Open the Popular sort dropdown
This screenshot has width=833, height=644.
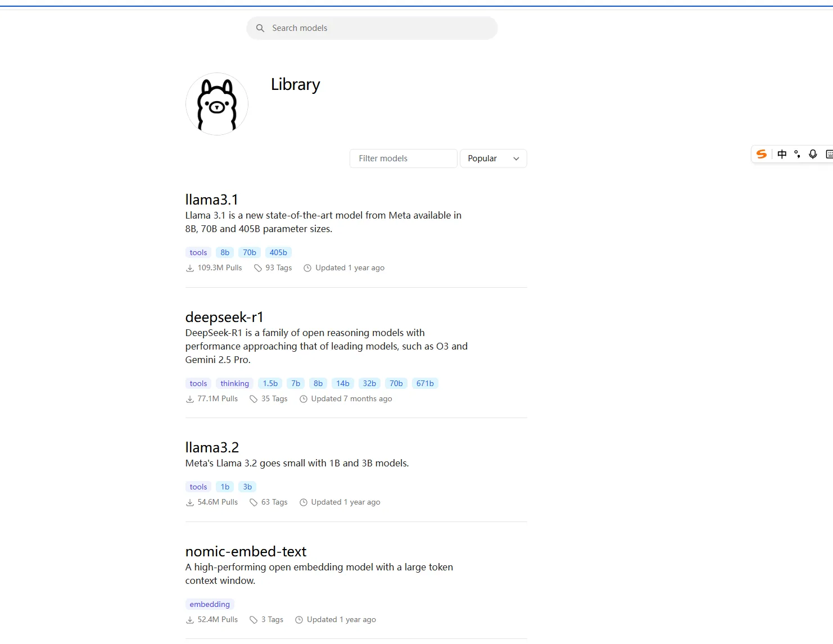pos(494,158)
